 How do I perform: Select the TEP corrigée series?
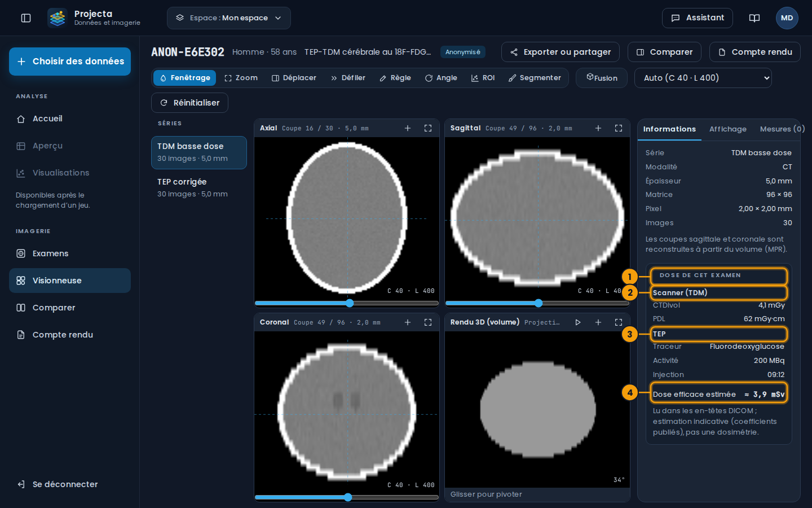point(199,187)
